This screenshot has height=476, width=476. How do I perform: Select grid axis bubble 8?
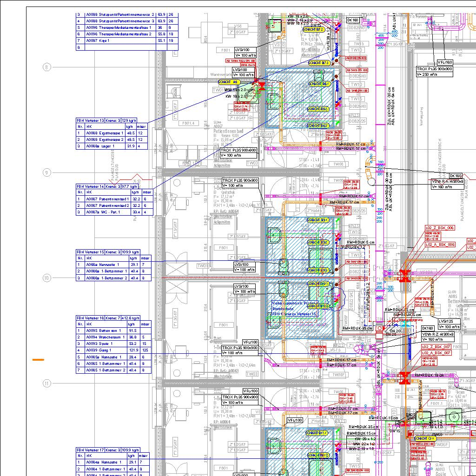pyautogui.click(x=46, y=67)
